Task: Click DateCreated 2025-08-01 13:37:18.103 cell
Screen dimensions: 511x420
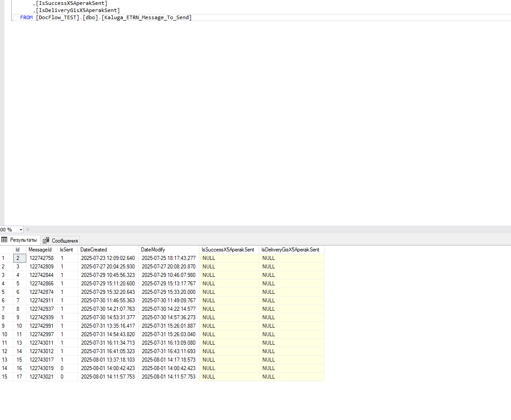Action: pyautogui.click(x=108, y=360)
